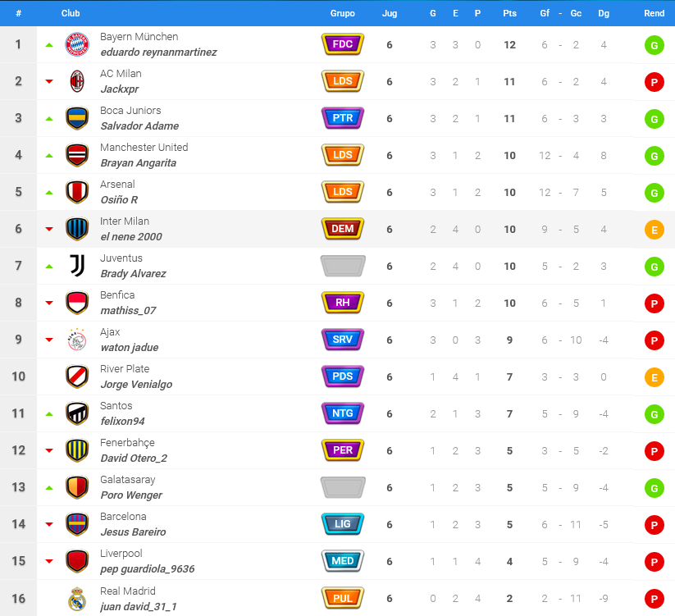The image size is (675, 616).
Task: Sort table by Pts column header
Action: [509, 13]
